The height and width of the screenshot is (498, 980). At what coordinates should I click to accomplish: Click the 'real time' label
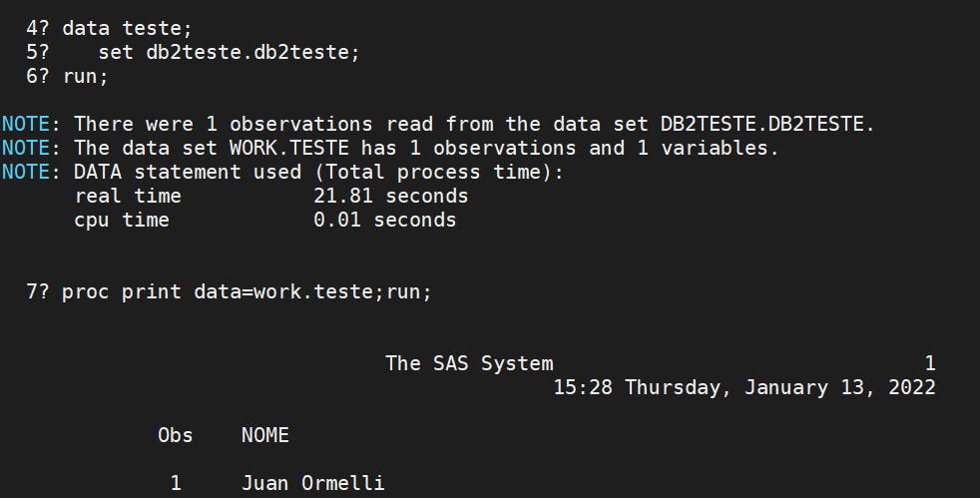point(128,196)
